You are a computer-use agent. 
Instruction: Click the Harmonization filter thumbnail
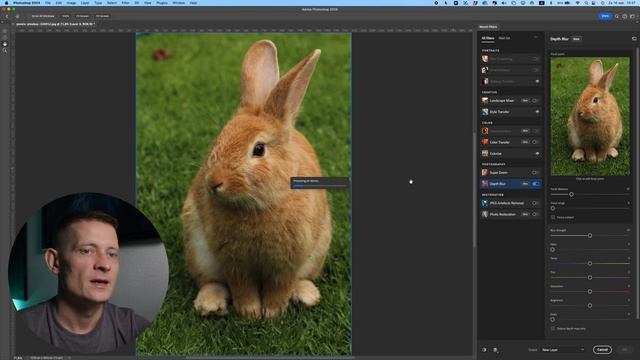pyautogui.click(x=485, y=131)
